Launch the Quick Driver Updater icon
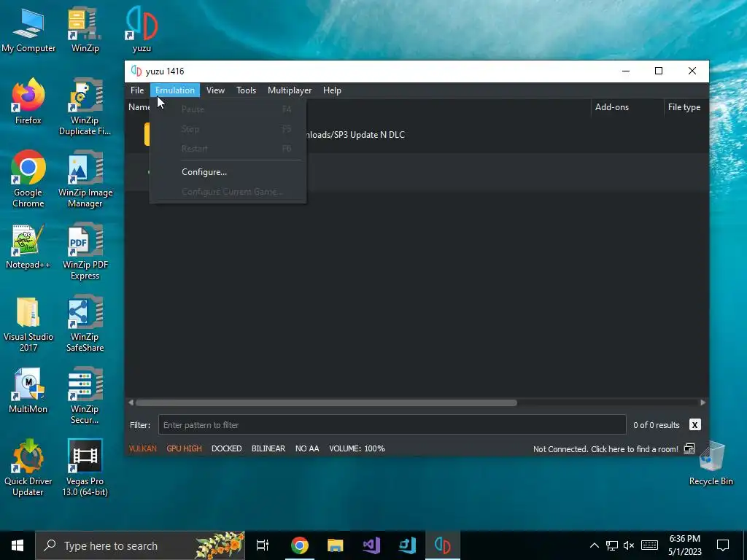 click(28, 467)
